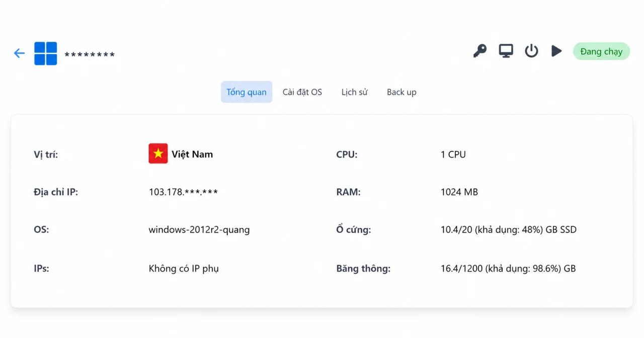Click the 1024 MB RAM value
The width and height of the screenshot is (644, 338).
[x=459, y=192]
